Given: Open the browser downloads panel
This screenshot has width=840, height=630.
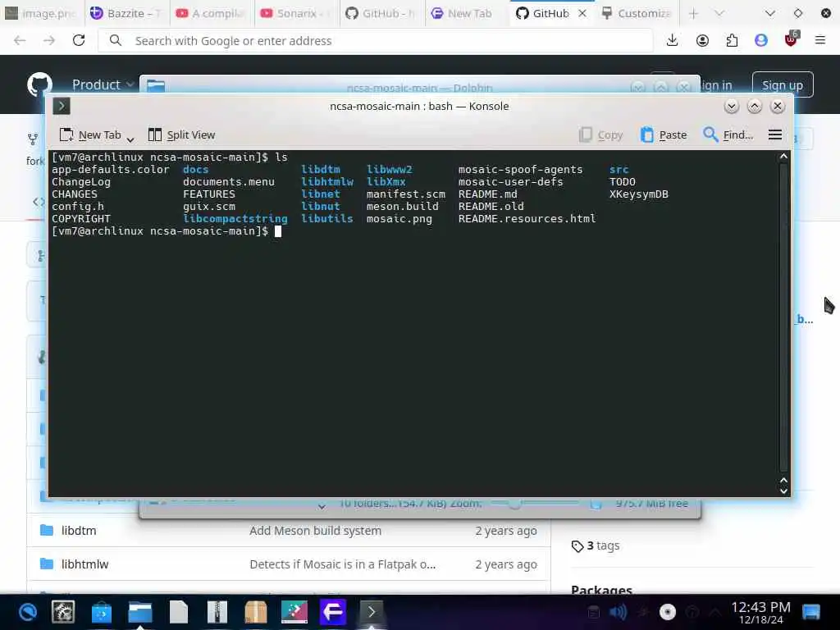Looking at the screenshot, I should point(673,41).
